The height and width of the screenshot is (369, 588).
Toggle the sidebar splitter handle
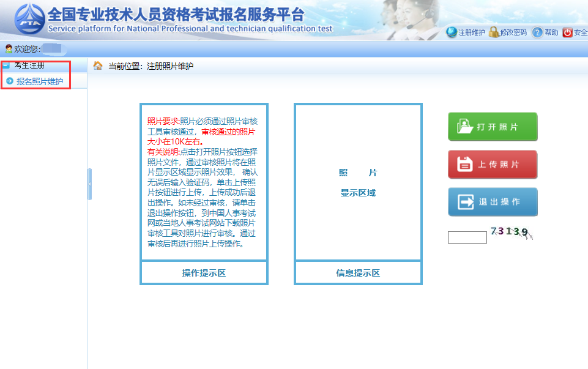coord(89,184)
